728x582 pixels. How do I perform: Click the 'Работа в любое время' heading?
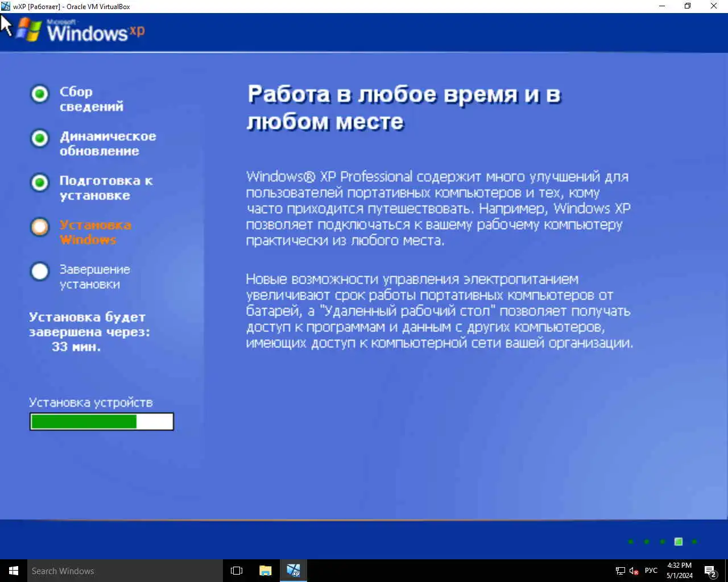click(x=404, y=107)
